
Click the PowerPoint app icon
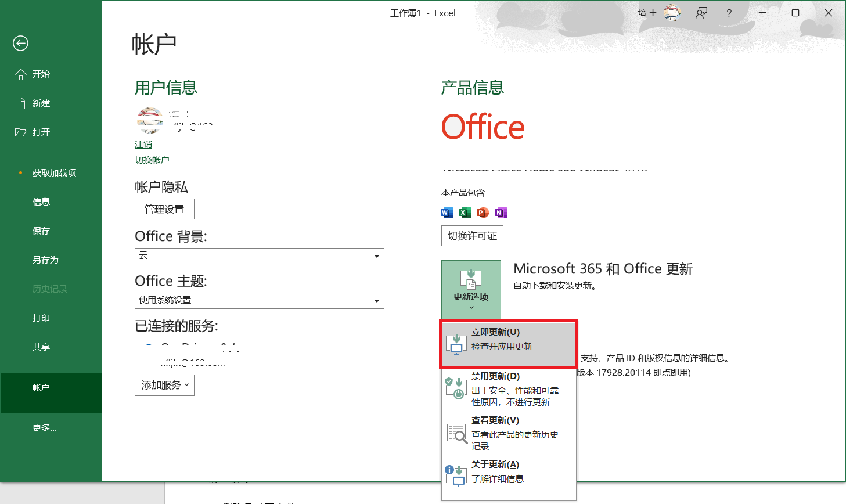tap(483, 213)
